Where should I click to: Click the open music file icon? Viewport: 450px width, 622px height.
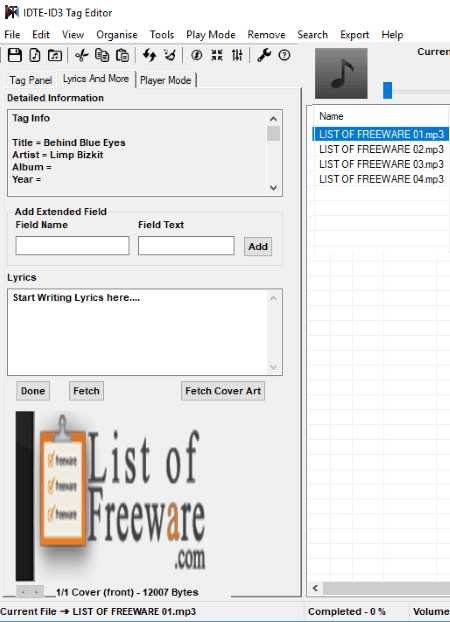click(x=35, y=55)
